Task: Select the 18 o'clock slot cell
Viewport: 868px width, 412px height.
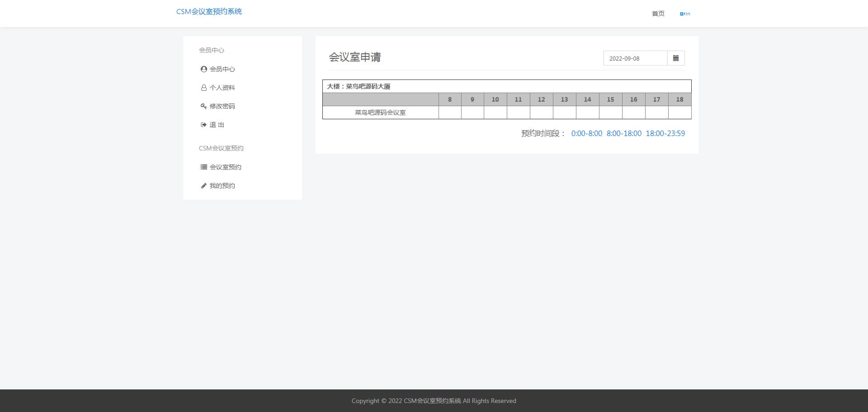Action: pyautogui.click(x=679, y=112)
